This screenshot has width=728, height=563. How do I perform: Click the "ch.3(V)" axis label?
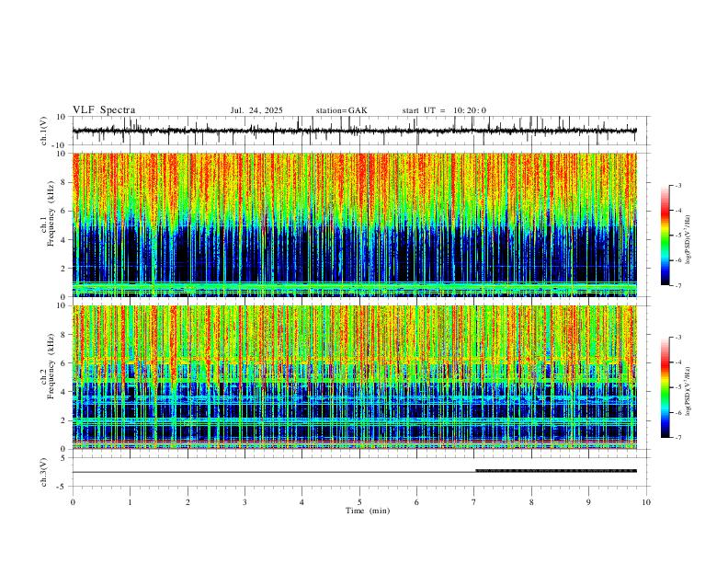pos(44,472)
